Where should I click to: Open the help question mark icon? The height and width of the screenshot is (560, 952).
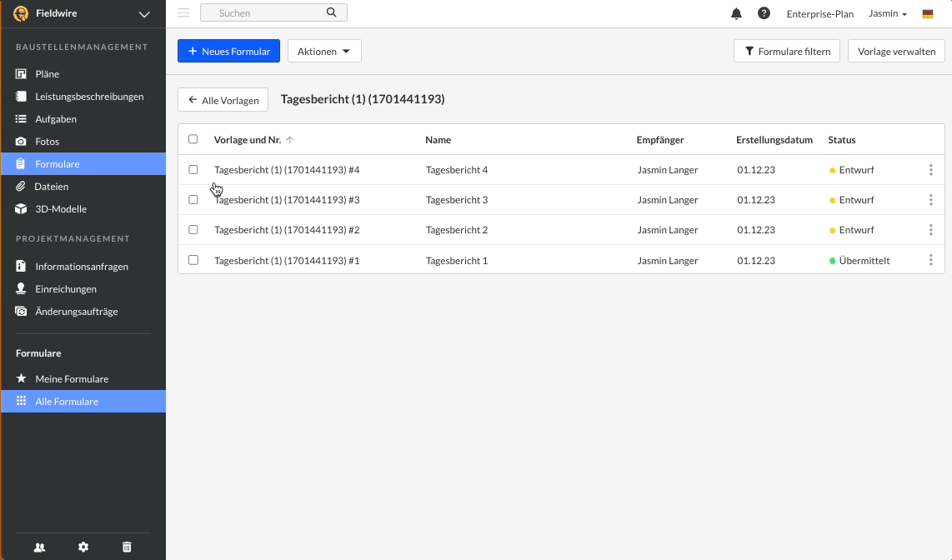point(764,13)
